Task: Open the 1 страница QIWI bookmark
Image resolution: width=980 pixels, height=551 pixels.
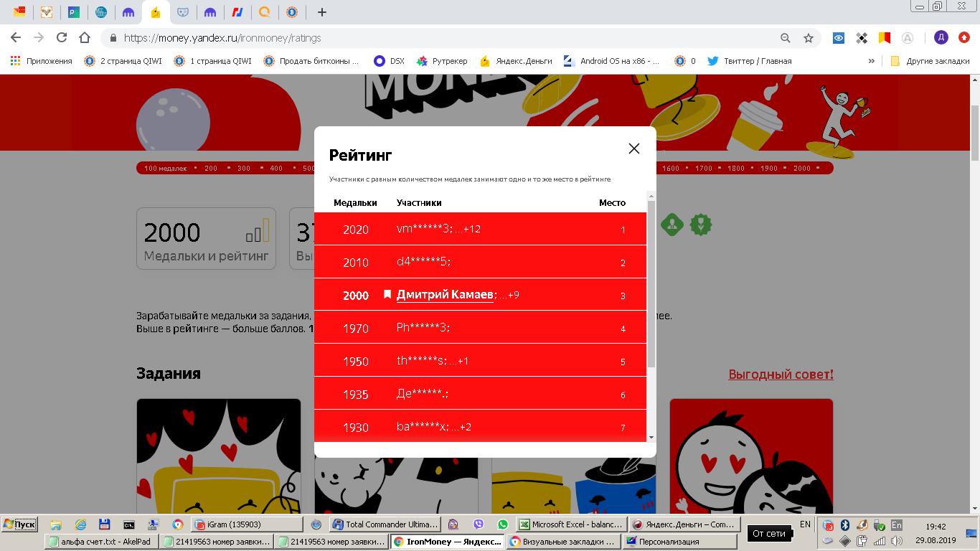Action: 212,61
